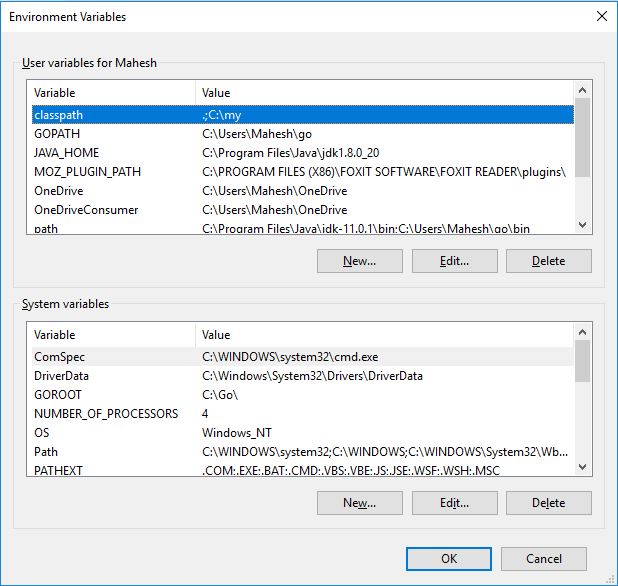This screenshot has height=586, width=618.
Task: Click the C:\Windows\System32\Drivers\DriverData value
Action: pyautogui.click(x=312, y=376)
